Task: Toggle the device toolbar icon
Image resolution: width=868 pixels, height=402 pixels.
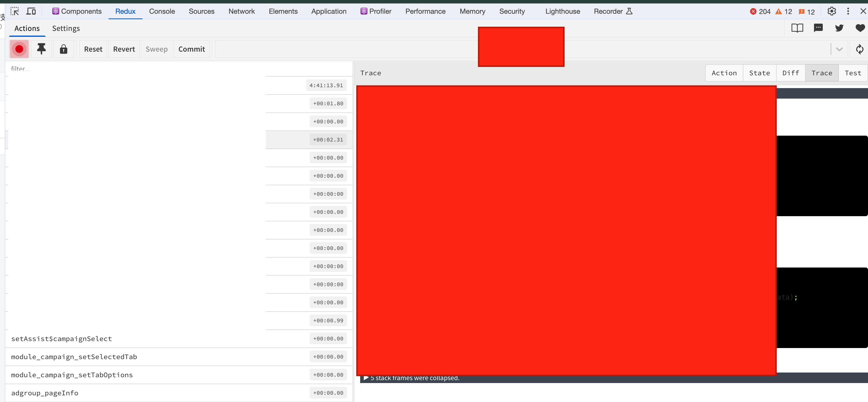Action: (31, 11)
